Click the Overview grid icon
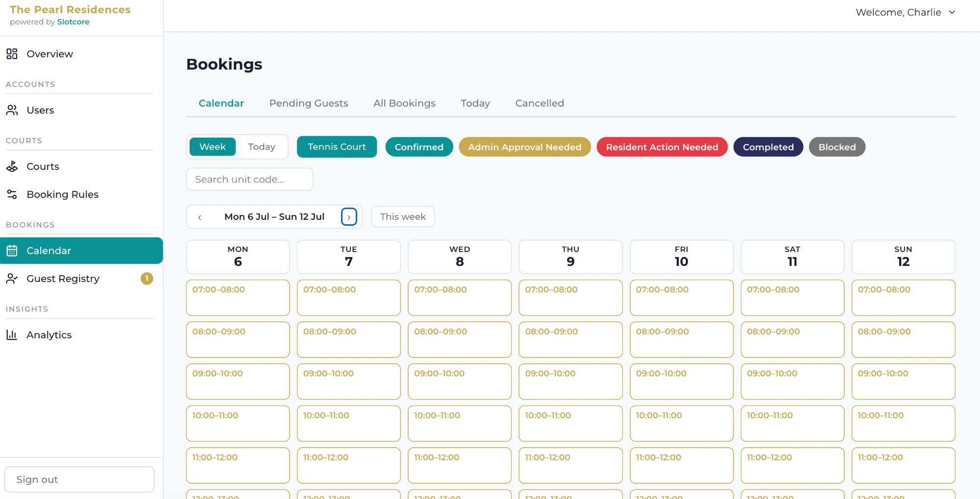The width and height of the screenshot is (980, 499). 12,54
